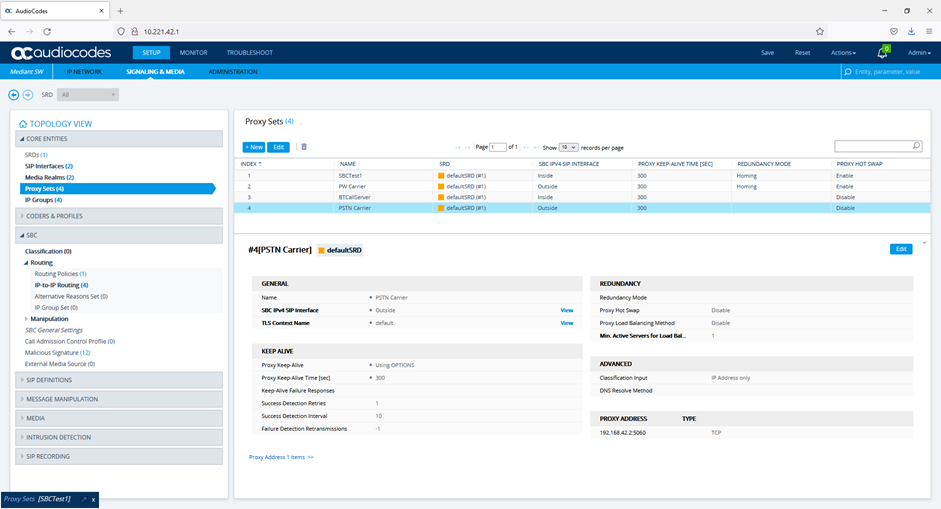Click the AudioCodes logo
Image resolution: width=941 pixels, height=509 pixels.
coord(61,53)
